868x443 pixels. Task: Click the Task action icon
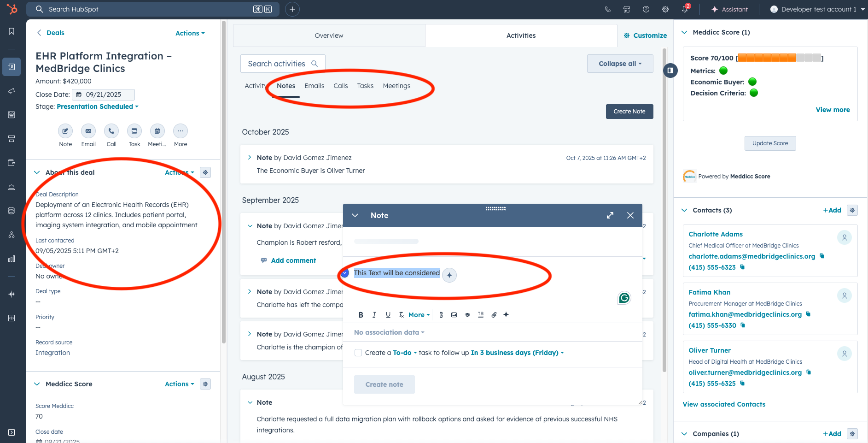(134, 131)
